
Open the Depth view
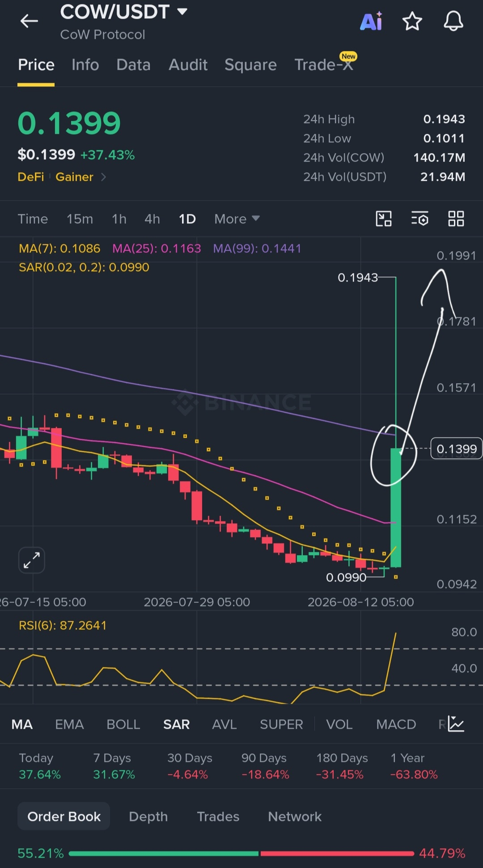[x=148, y=817]
